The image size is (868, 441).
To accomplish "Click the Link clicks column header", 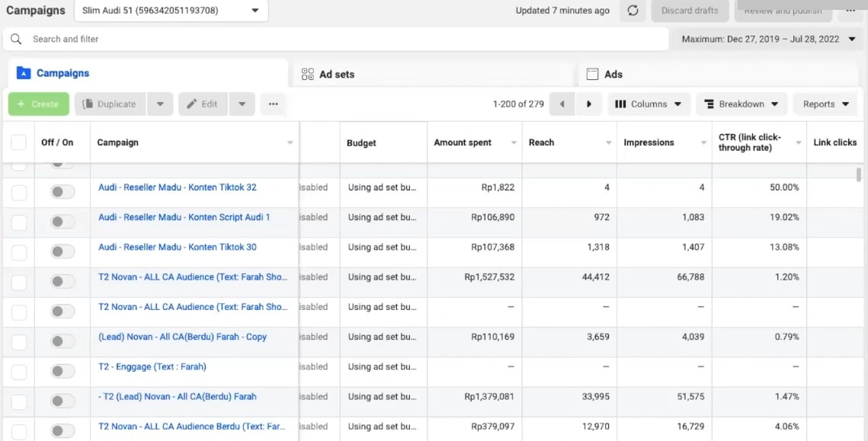I will [834, 142].
